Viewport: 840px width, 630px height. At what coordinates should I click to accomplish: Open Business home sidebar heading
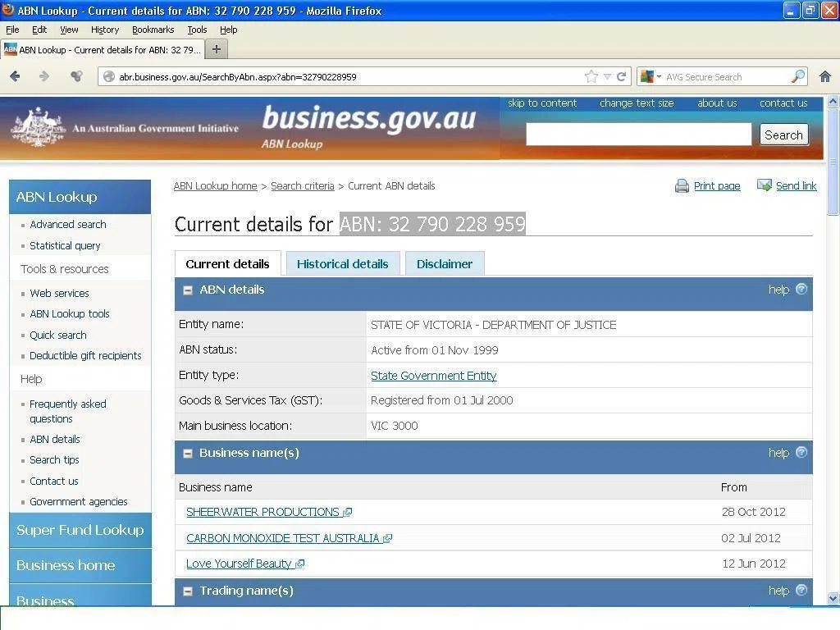(x=80, y=565)
